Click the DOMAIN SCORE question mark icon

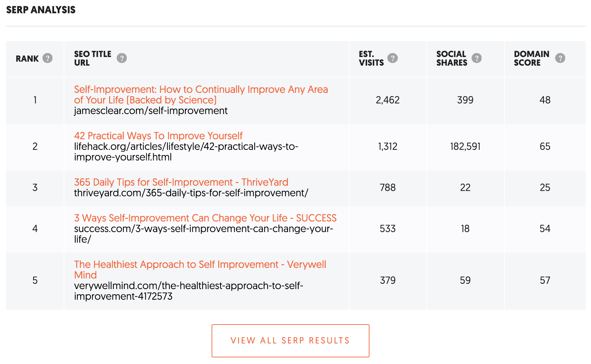point(560,58)
